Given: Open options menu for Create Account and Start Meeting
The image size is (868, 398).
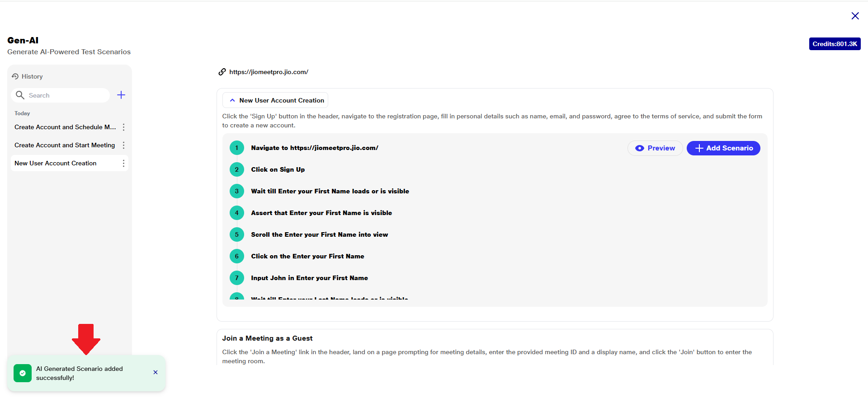Looking at the screenshot, I should 123,145.
